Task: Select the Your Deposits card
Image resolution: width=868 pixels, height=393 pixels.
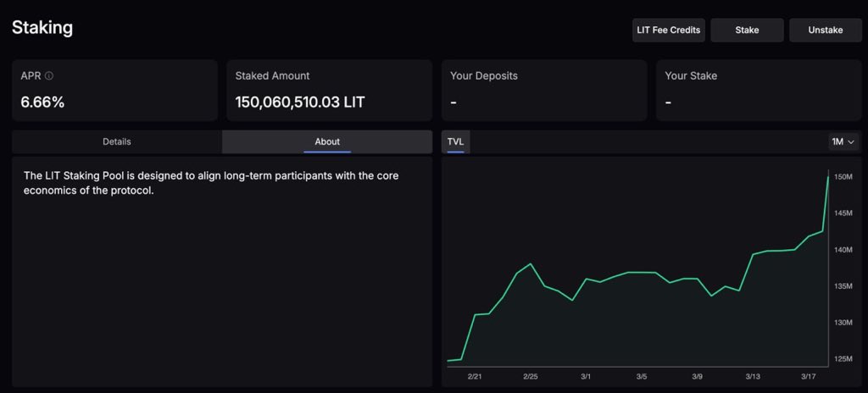Action: pyautogui.click(x=543, y=90)
